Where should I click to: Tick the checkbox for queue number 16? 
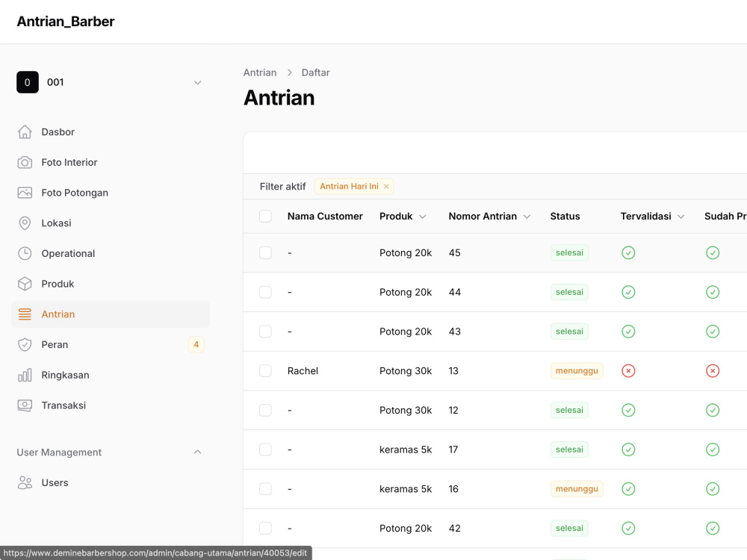point(265,489)
